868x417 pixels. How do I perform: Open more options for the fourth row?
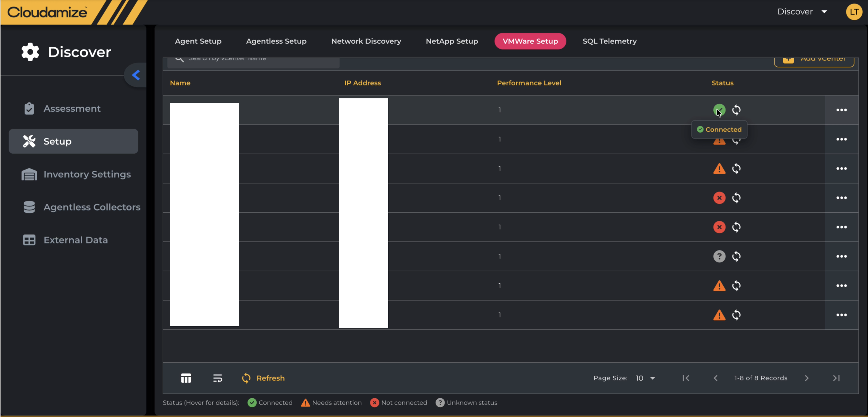tap(841, 198)
